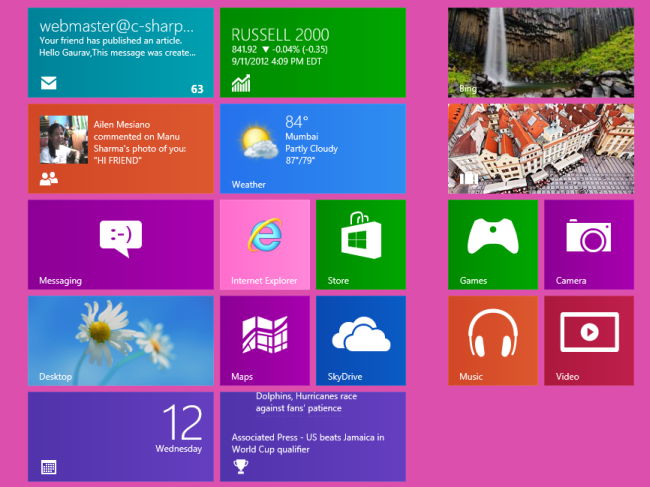
Task: Click the 9/11/2012 4:09 PM EDT timestamp
Action: 276,62
